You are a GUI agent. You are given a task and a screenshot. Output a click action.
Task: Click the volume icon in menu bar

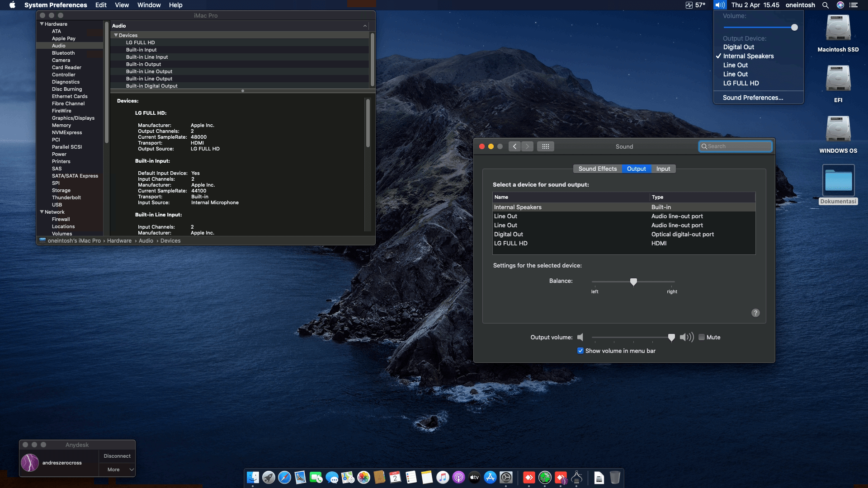point(720,5)
